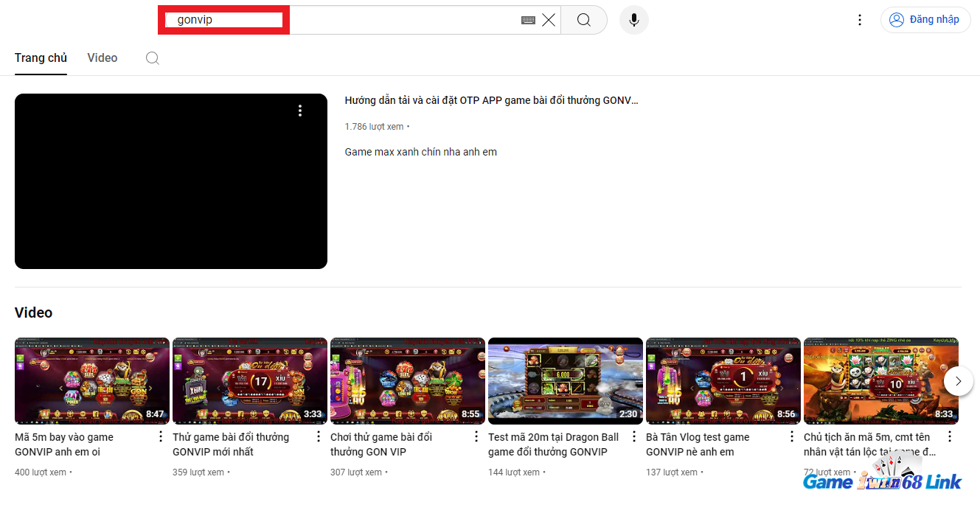Click the "Mã 5m bay vào game GONVIP" title
Screen dimensions: 980x513
[x=64, y=444]
